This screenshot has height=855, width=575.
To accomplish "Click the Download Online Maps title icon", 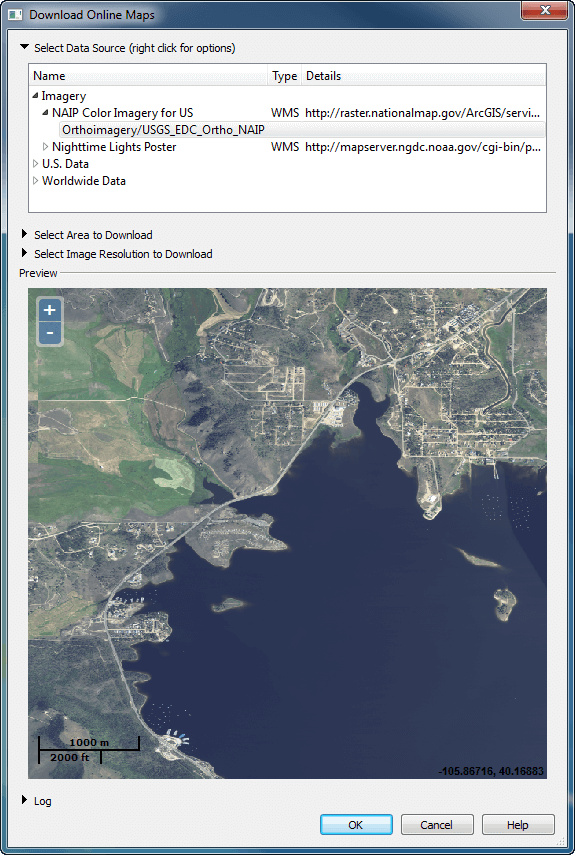I will pyautogui.click(x=16, y=15).
